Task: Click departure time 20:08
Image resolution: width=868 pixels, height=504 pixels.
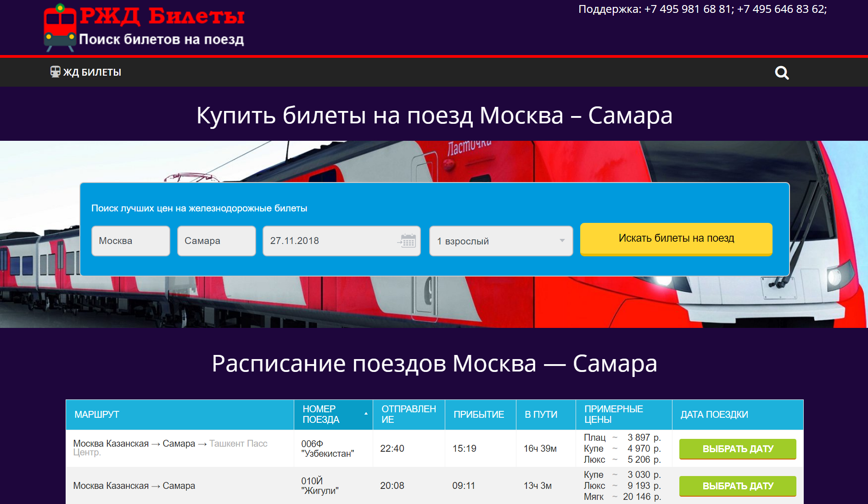Action: (392, 486)
